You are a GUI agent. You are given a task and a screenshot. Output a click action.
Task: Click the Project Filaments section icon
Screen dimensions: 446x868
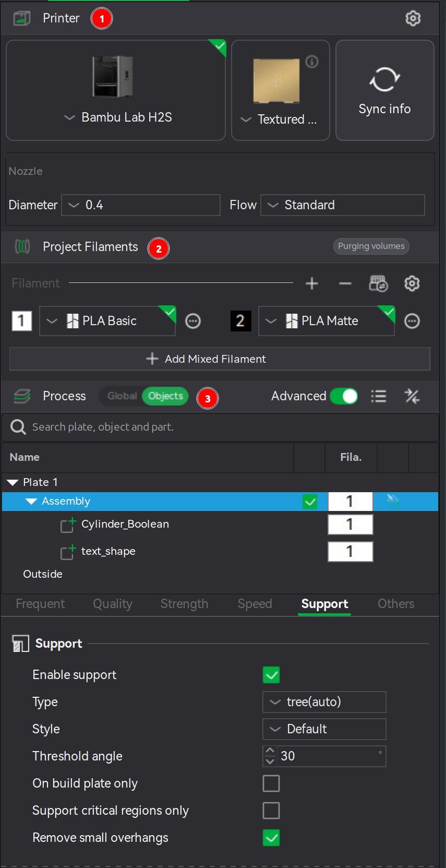[22, 246]
